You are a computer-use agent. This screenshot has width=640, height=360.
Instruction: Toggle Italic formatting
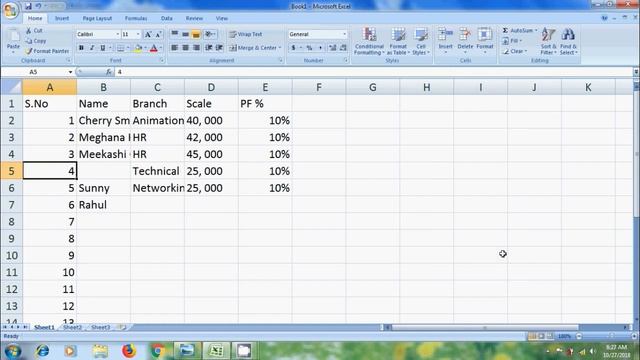tap(92, 48)
